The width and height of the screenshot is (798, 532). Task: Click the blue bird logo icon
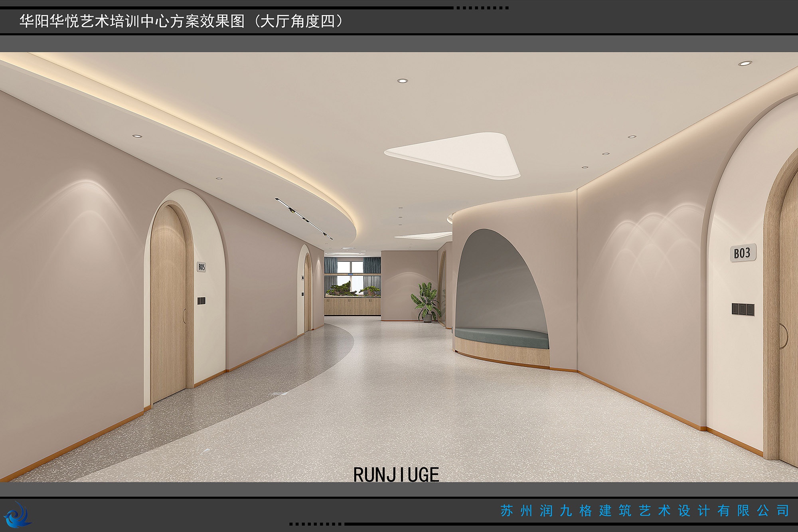[20, 514]
